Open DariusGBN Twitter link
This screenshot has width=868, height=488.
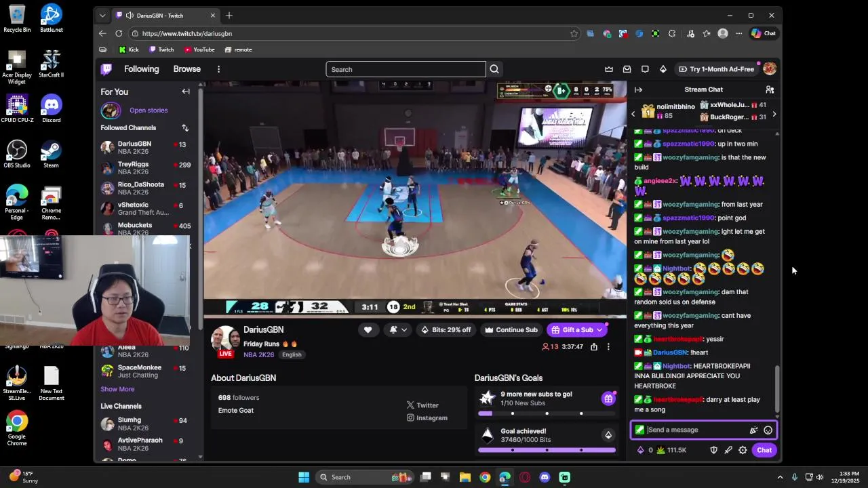[x=422, y=405]
